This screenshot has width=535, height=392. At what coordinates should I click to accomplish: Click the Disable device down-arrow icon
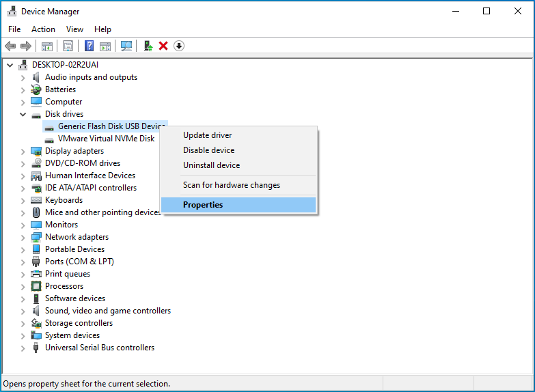pyautogui.click(x=179, y=46)
